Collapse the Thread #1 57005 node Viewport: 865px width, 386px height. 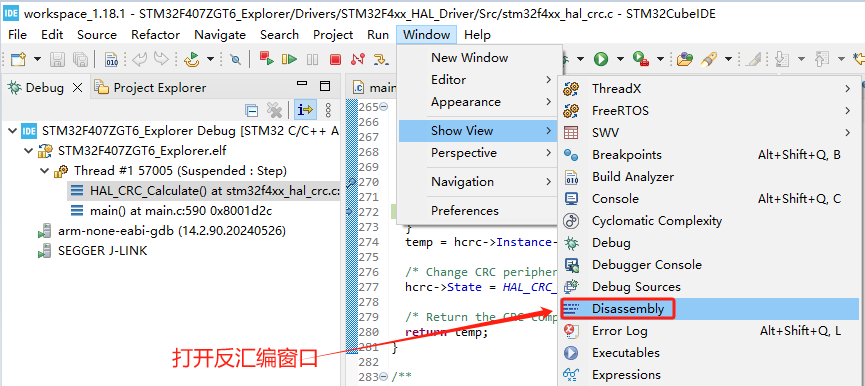pos(45,171)
